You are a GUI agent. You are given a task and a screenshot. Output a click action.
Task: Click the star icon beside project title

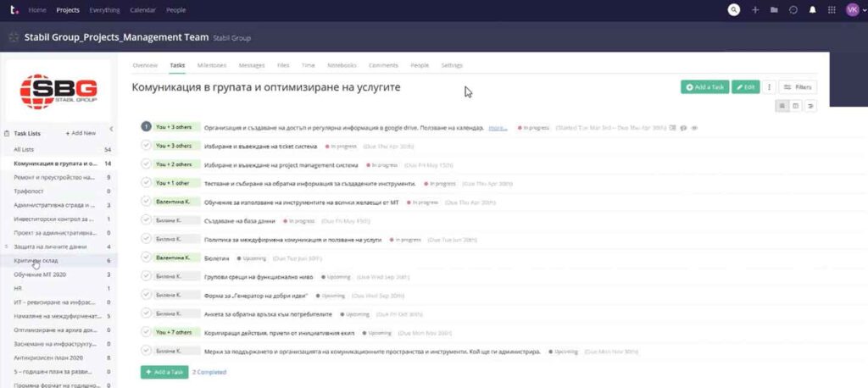tap(14, 37)
